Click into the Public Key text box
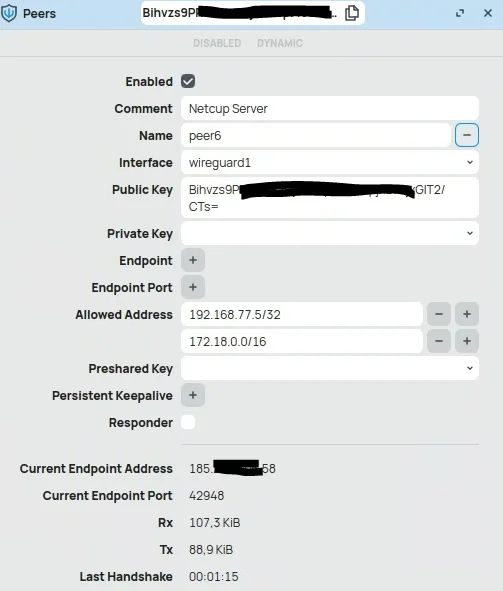Image resolution: width=503 pixels, height=591 pixels. point(330,198)
